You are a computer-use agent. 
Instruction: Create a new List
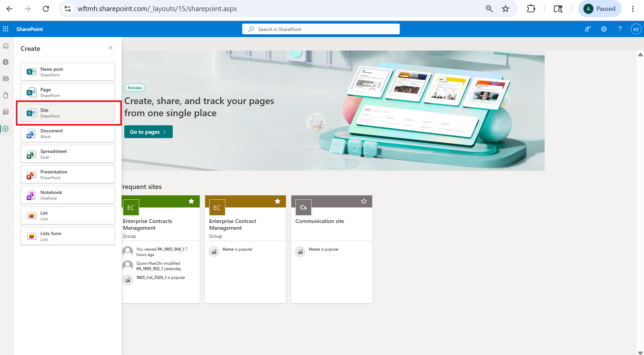click(68, 215)
